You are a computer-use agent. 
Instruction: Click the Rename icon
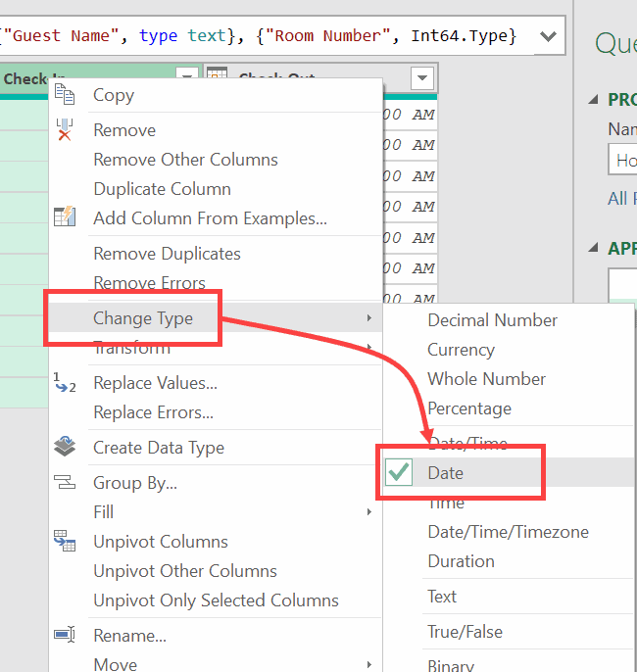click(65, 635)
